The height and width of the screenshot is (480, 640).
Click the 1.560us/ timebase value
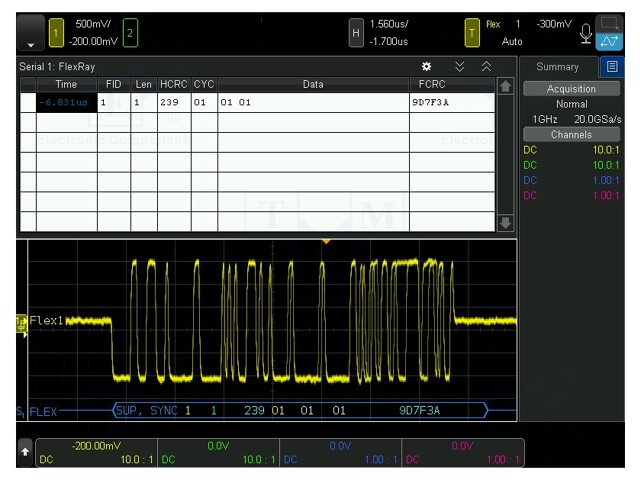[x=389, y=24]
